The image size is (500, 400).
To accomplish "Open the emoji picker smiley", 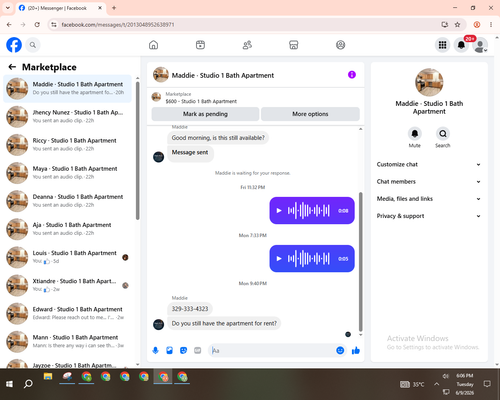I will click(340, 350).
